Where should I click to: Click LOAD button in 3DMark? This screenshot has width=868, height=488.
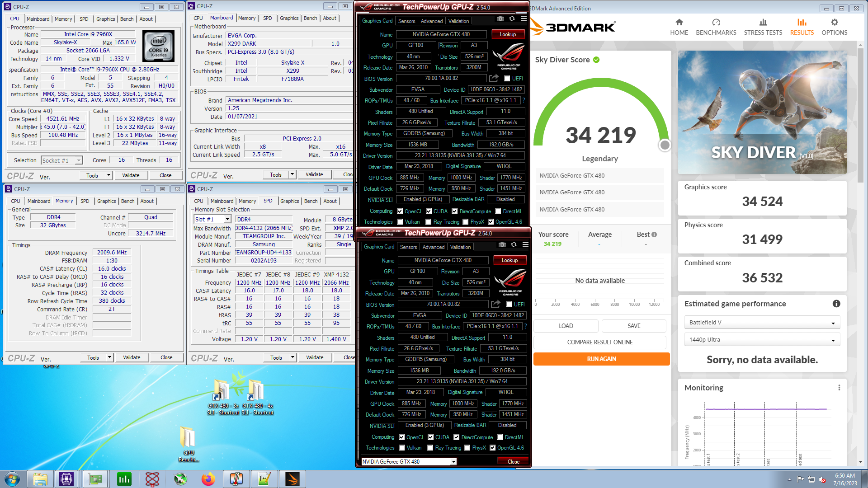(566, 326)
